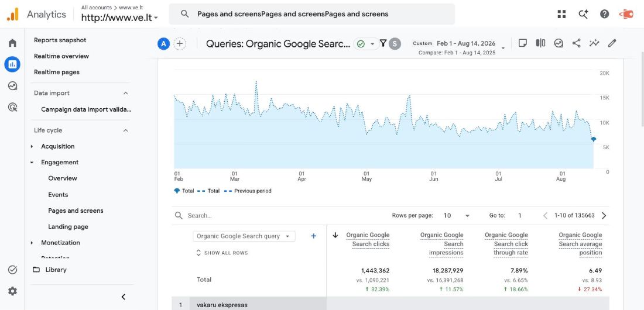
Task: Click the report filter funnel icon
Action: (x=383, y=43)
